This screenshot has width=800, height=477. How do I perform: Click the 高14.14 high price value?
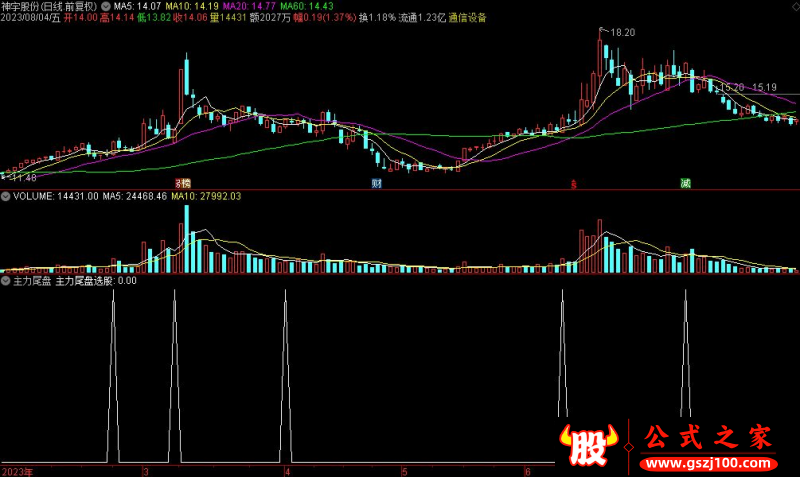[x=117, y=17]
